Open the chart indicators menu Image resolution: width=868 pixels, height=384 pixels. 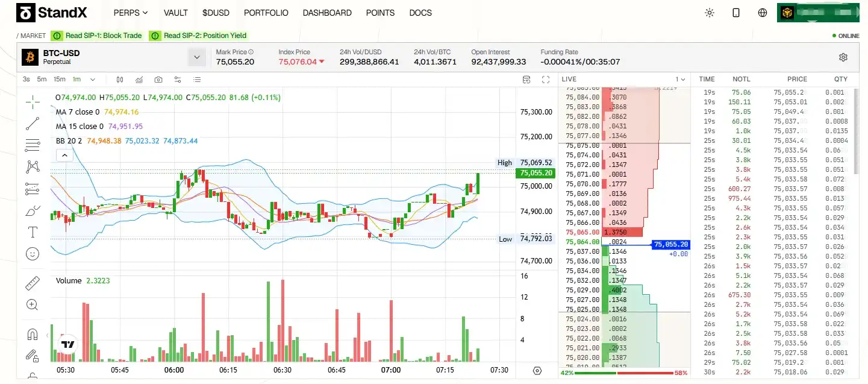(x=139, y=80)
